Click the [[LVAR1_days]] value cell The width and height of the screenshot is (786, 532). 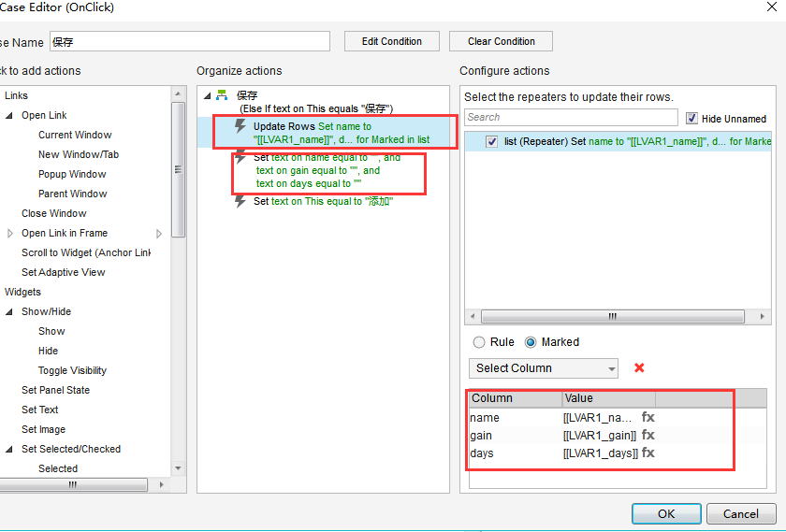[x=601, y=453]
